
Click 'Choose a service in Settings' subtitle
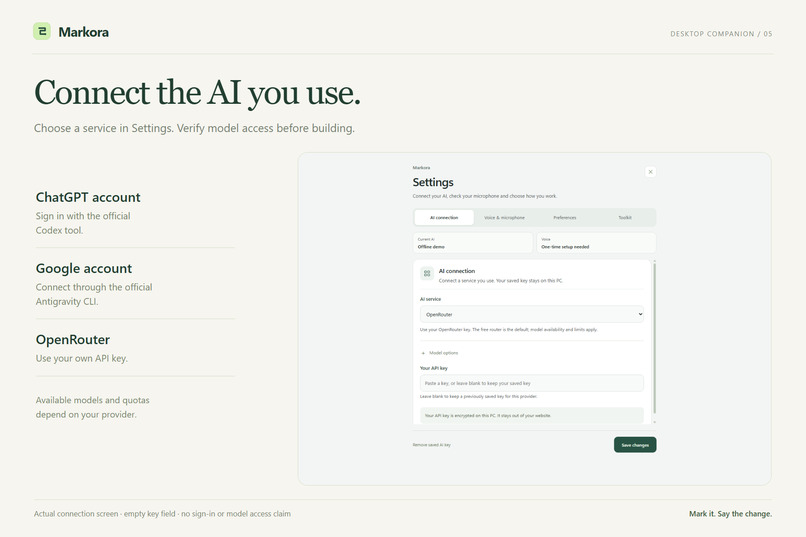point(194,128)
